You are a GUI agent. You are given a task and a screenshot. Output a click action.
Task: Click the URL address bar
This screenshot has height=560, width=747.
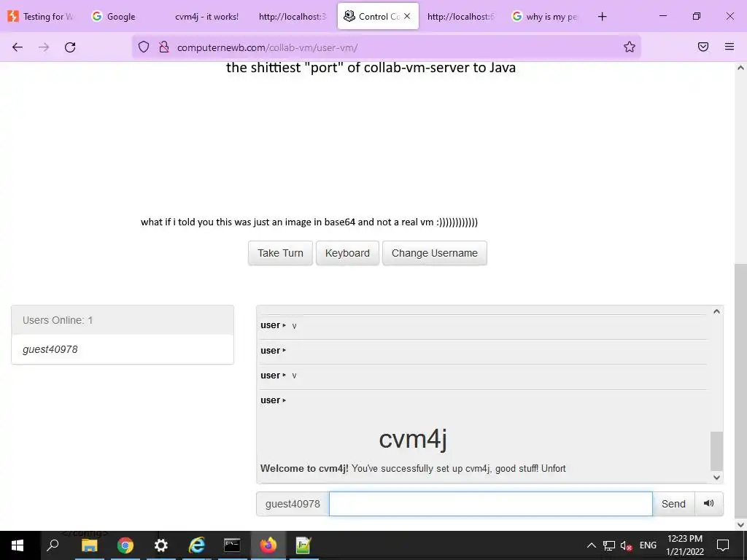coord(386,47)
